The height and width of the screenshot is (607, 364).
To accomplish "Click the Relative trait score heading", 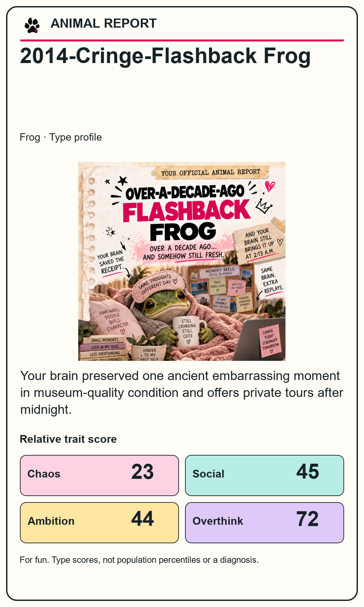I will (68, 439).
